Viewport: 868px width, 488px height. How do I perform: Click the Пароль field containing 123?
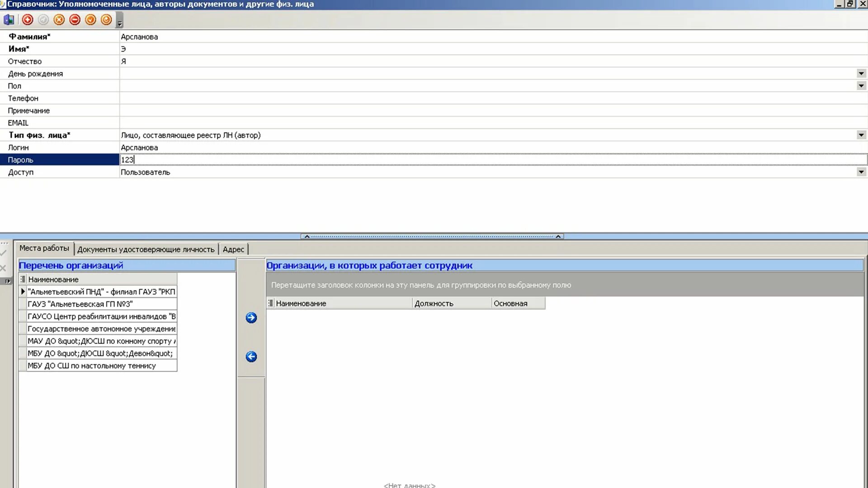tap(493, 160)
